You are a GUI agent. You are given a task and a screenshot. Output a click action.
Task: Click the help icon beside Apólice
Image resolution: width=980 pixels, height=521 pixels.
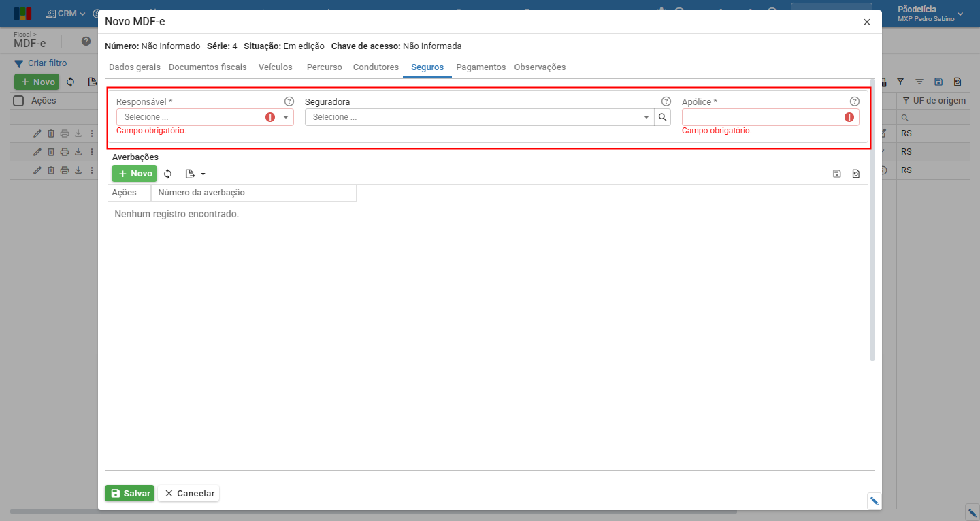pyautogui.click(x=855, y=101)
